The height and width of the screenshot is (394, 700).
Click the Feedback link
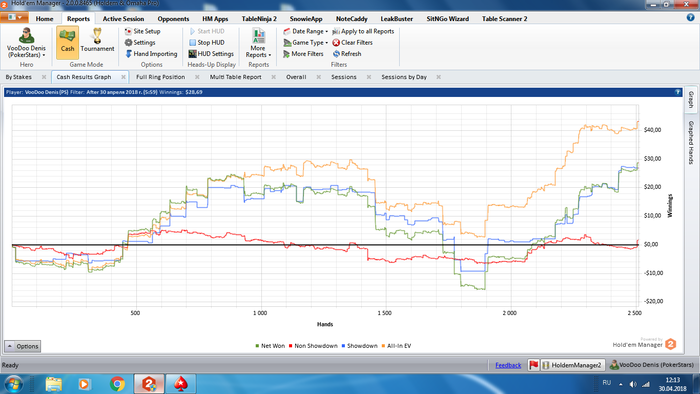click(508, 365)
